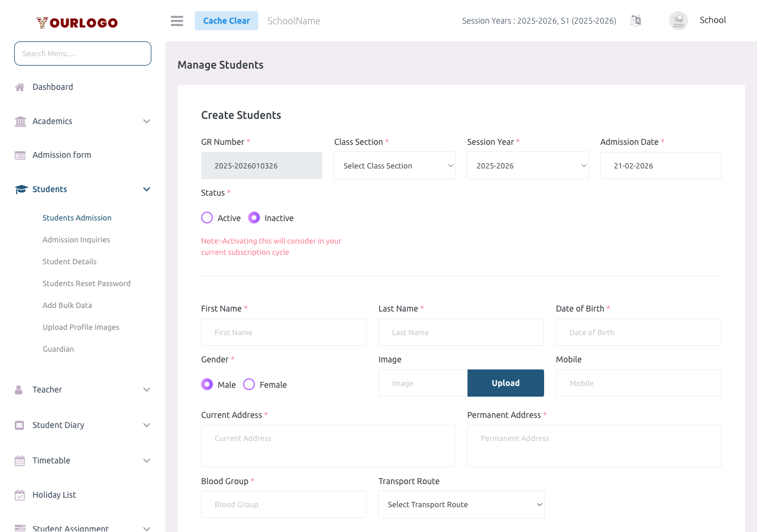Image resolution: width=757 pixels, height=532 pixels.
Task: Click the Dashboard home icon
Action: coord(20,87)
